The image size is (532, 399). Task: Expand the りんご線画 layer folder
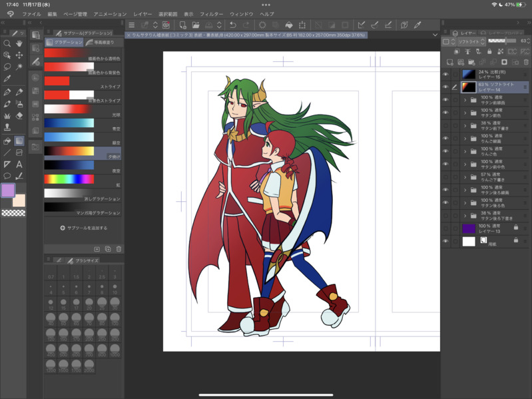(x=465, y=139)
